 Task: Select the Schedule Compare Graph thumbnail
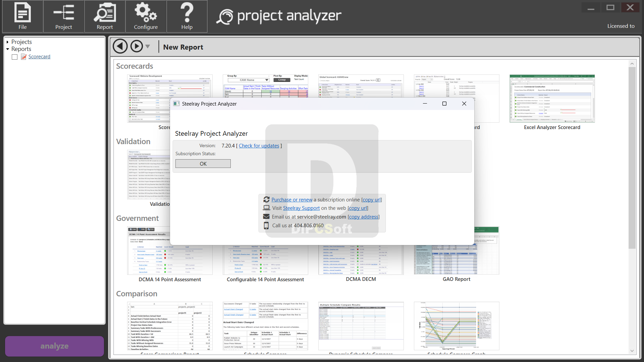click(457, 326)
